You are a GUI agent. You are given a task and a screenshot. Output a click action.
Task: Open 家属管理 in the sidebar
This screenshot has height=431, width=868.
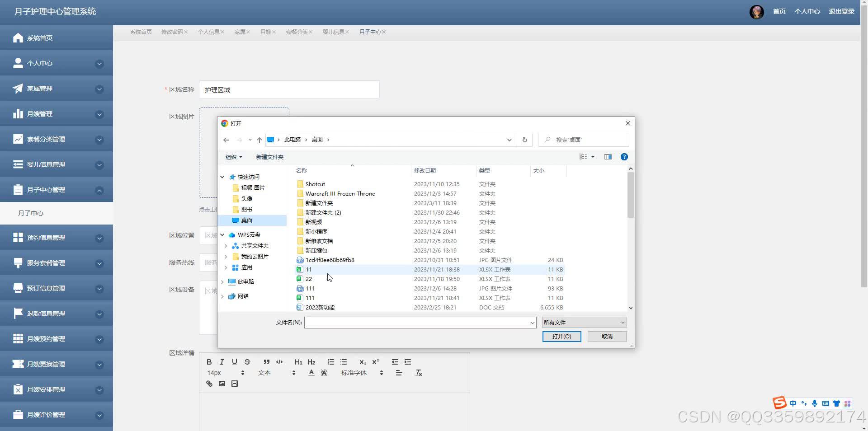[x=57, y=89]
